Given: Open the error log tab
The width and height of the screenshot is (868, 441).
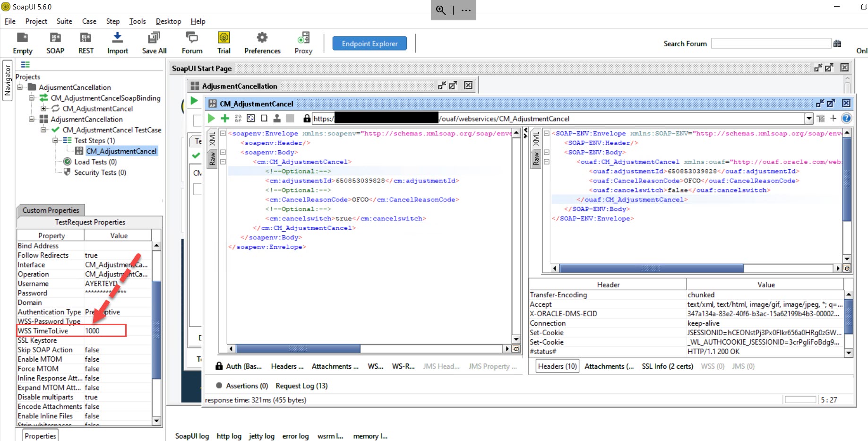Looking at the screenshot, I should 295,436.
